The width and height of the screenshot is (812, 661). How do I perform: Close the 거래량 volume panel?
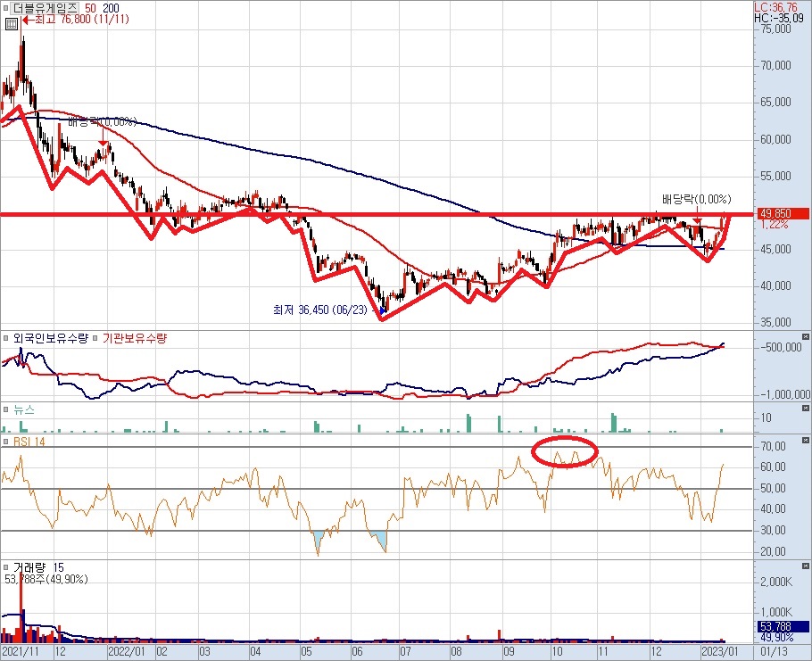(805, 566)
